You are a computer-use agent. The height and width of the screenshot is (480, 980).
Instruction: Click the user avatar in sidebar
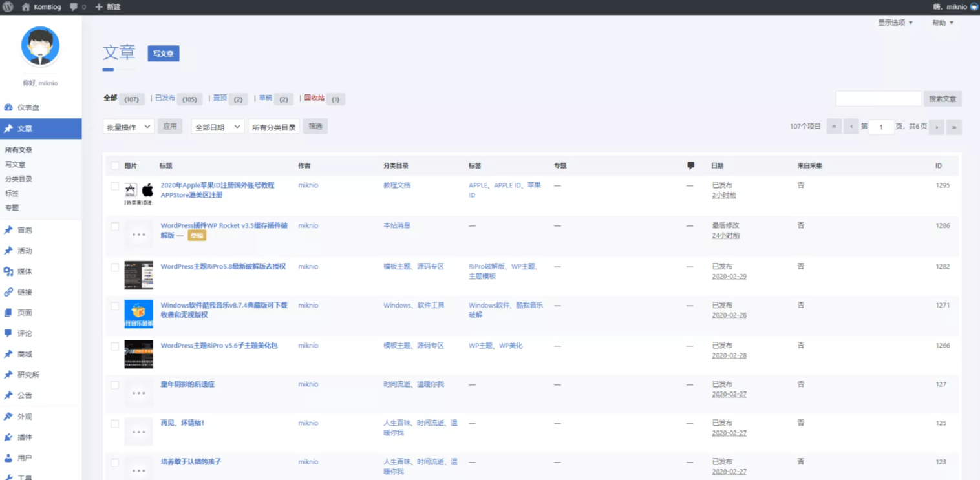coord(40,47)
